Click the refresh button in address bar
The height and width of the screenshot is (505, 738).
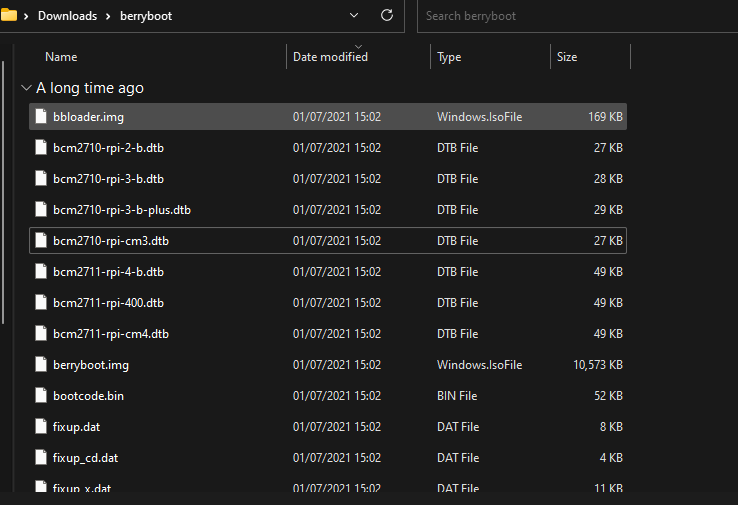(387, 16)
